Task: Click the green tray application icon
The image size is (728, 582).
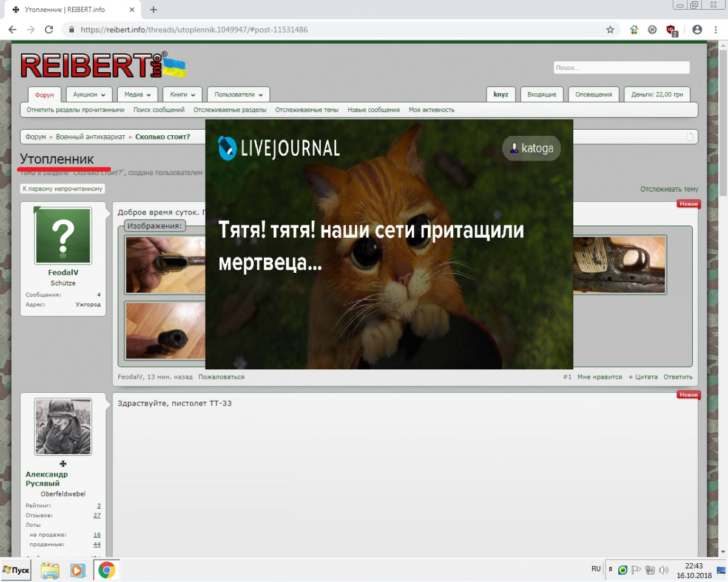Action: 623,570
